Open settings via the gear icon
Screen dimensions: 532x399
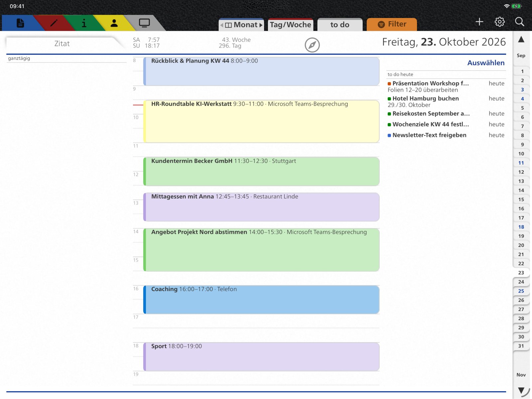pos(499,22)
